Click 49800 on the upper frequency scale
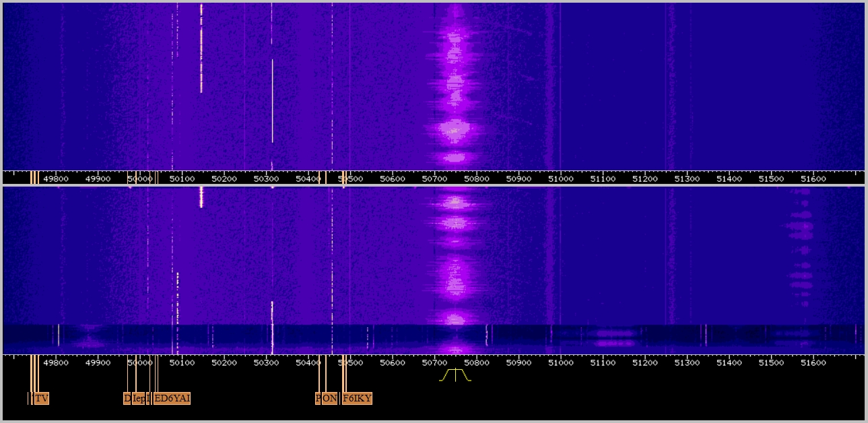Viewport: 868px width, 423px height. click(56, 178)
